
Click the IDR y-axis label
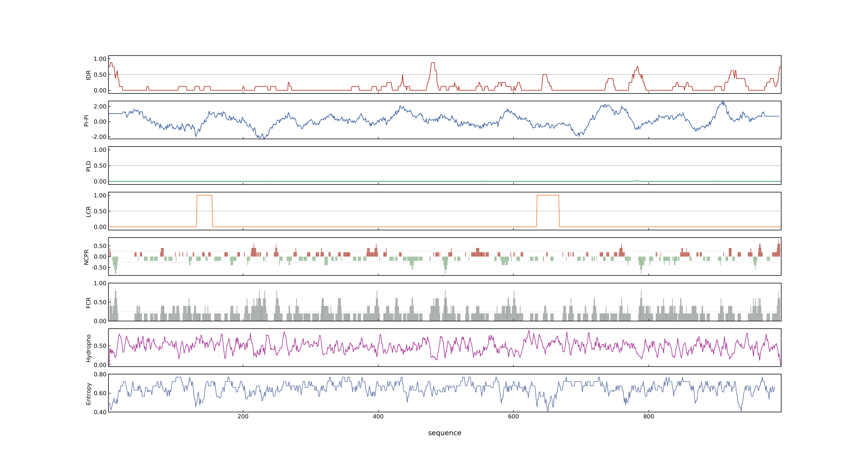(88, 75)
